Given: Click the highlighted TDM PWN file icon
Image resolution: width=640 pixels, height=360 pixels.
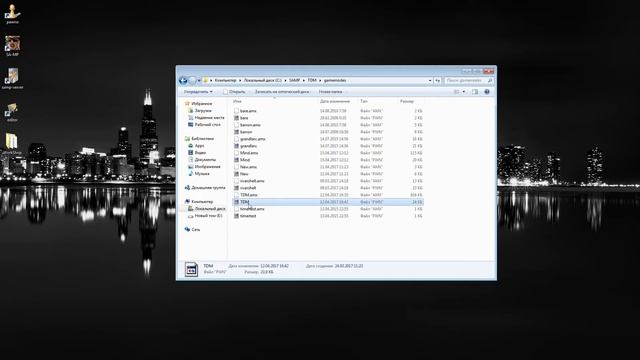Looking at the screenshot, I should point(236,202).
